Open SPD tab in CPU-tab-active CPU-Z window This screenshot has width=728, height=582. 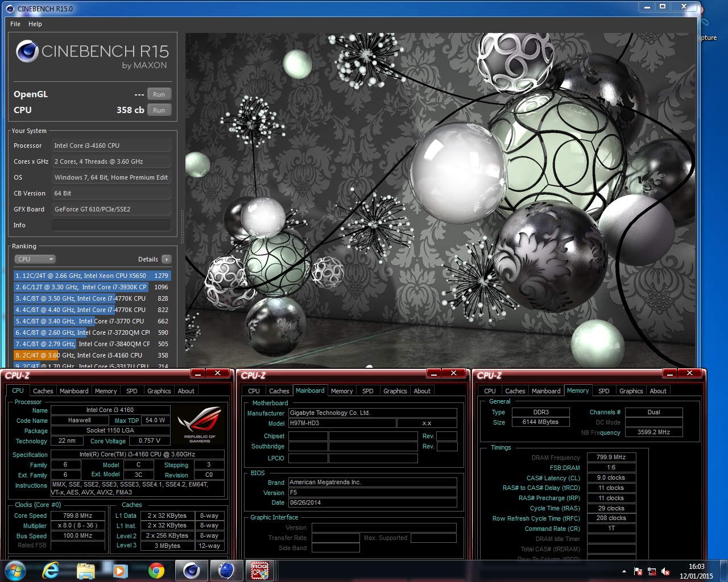(132, 391)
